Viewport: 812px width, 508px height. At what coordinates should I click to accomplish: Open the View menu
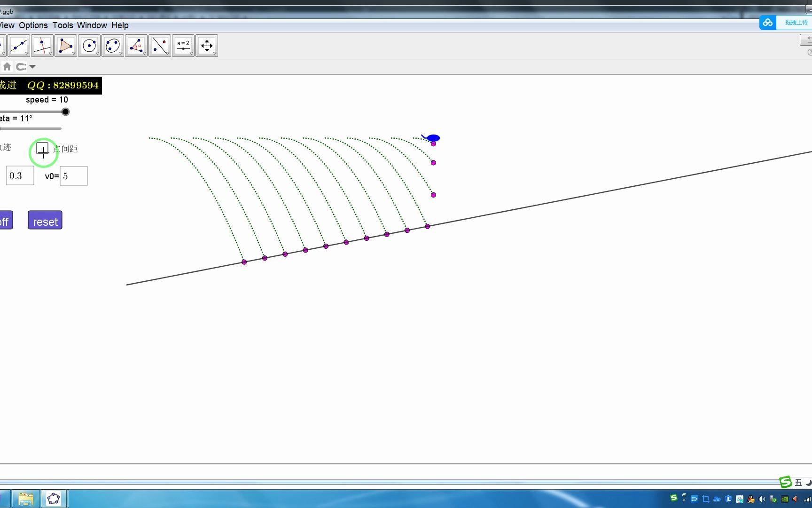tap(7, 25)
